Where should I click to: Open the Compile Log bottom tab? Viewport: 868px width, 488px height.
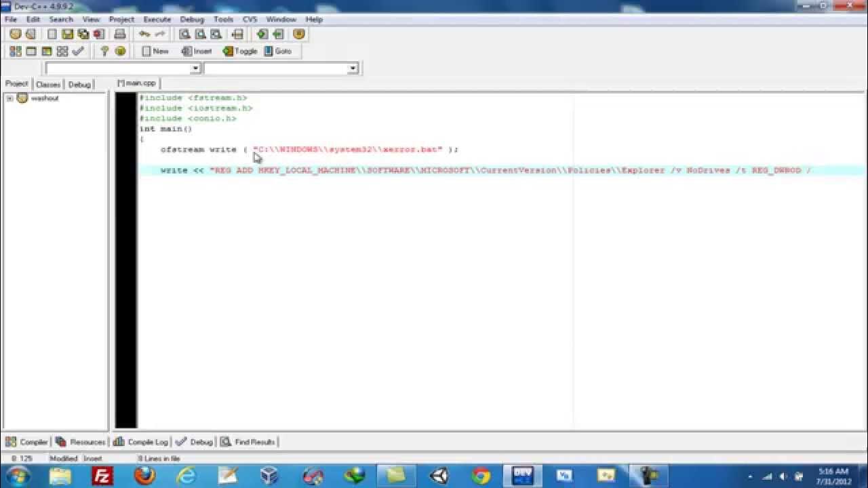tap(140, 442)
